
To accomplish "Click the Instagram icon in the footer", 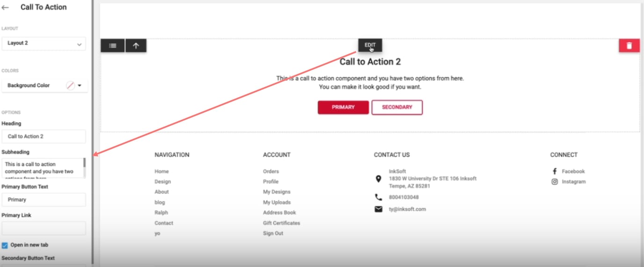I will pos(555,181).
